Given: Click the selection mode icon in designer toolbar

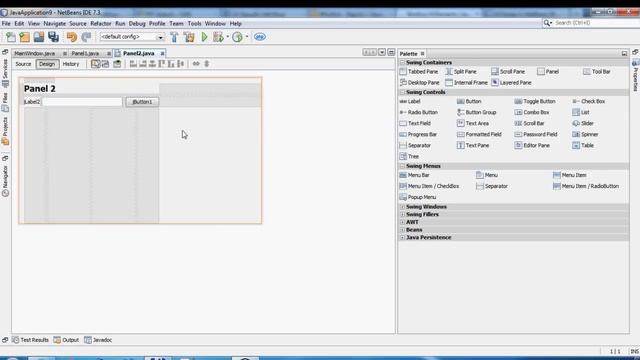Looking at the screenshot, I should pos(95,64).
